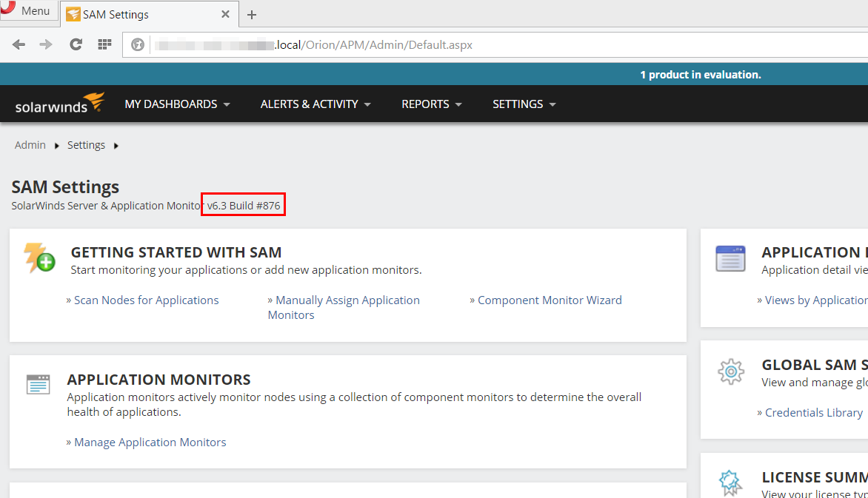Click the SAM Settings page heading
The width and height of the screenshot is (868, 498).
tap(65, 187)
